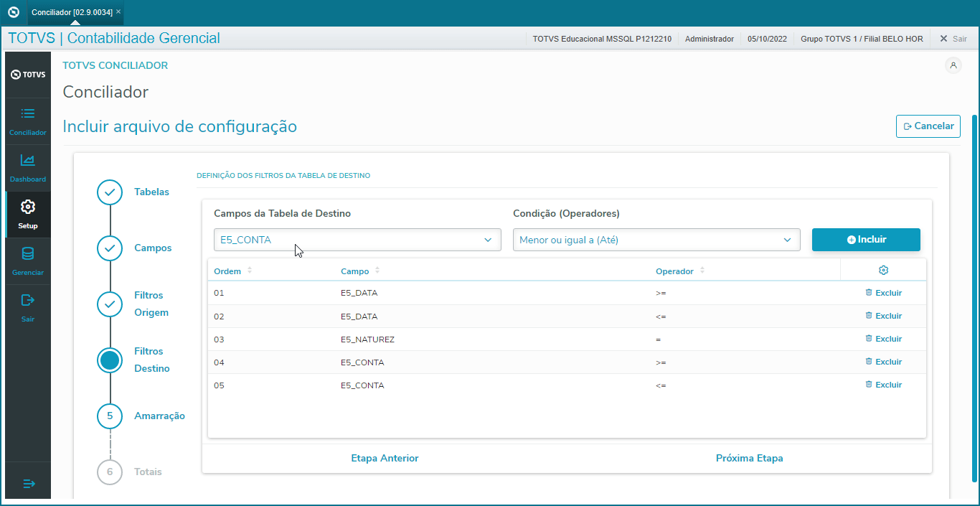Click the Filtros Destino step label
Image resolution: width=980 pixels, height=506 pixels.
pos(152,360)
